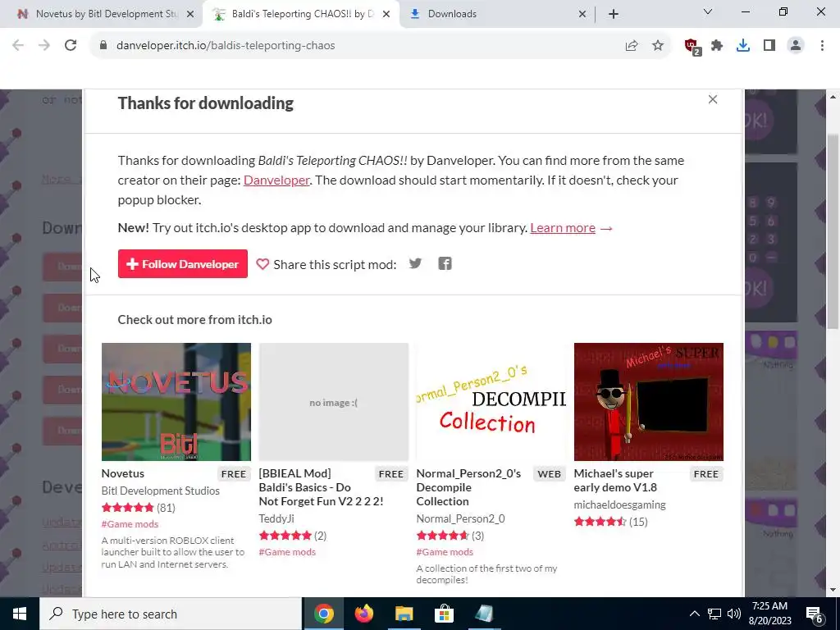Open Chrome from the taskbar
Viewport: 840px width, 630px height.
point(323,614)
